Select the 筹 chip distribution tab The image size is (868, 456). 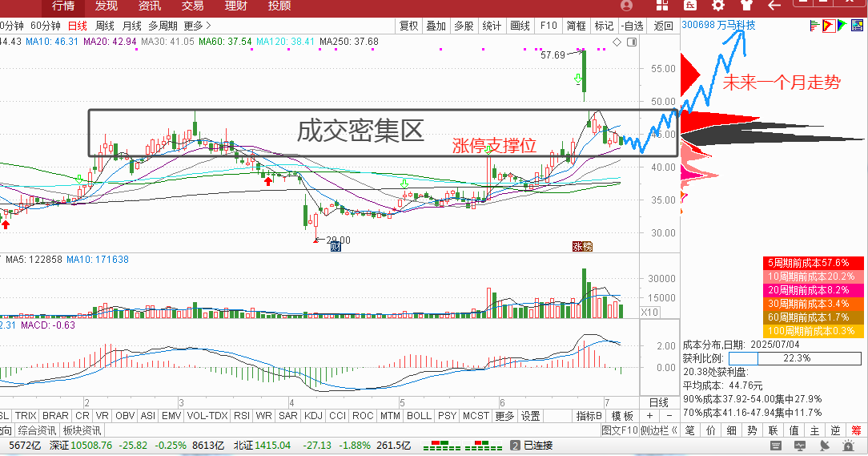[x=856, y=430]
